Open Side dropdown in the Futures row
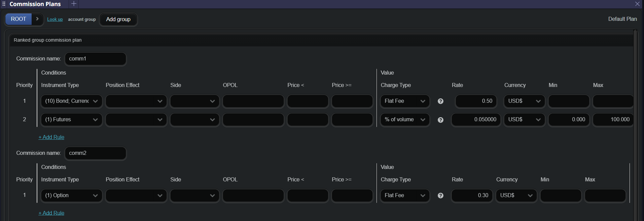This screenshot has width=644, height=221. click(x=194, y=120)
